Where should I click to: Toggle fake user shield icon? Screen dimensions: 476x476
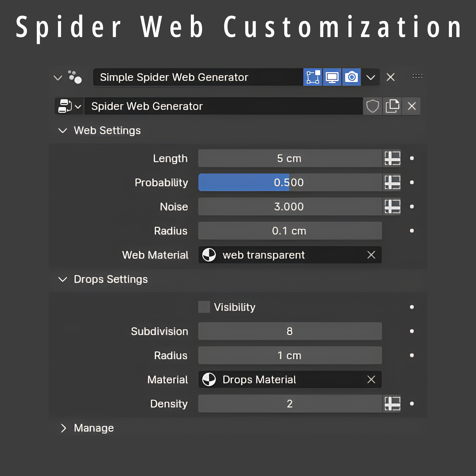coord(372,106)
